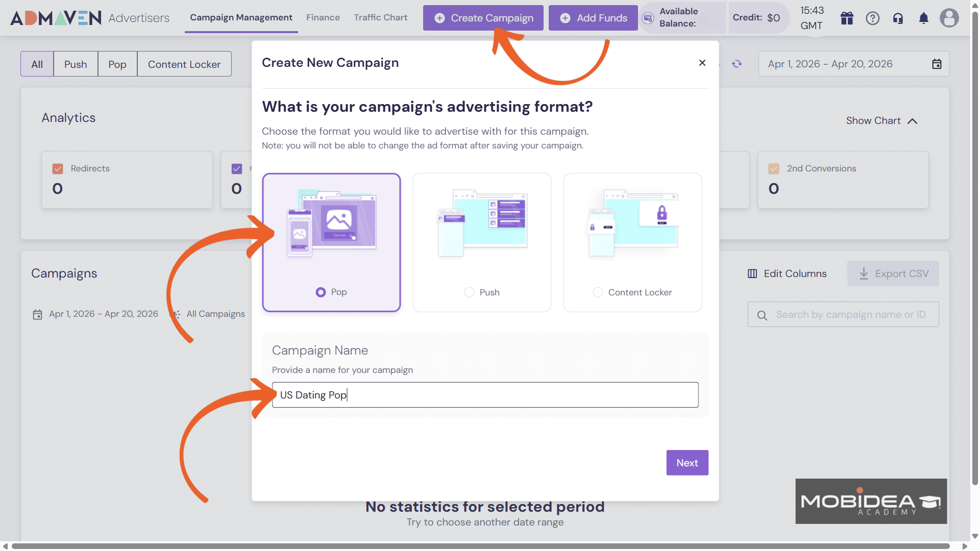This screenshot has width=980, height=551.
Task: Click the scroll right arrow
Action: coord(965,546)
